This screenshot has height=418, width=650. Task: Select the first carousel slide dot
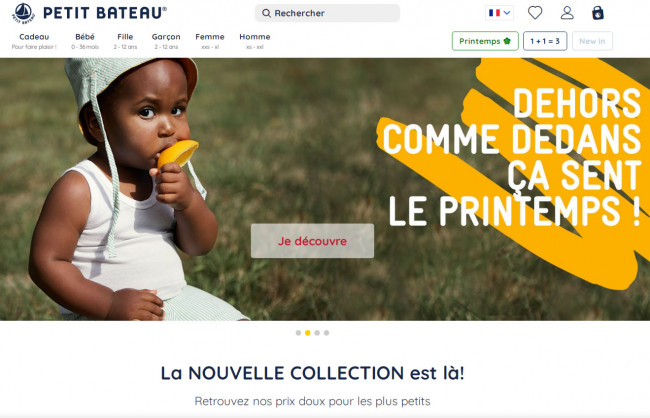pyautogui.click(x=298, y=333)
